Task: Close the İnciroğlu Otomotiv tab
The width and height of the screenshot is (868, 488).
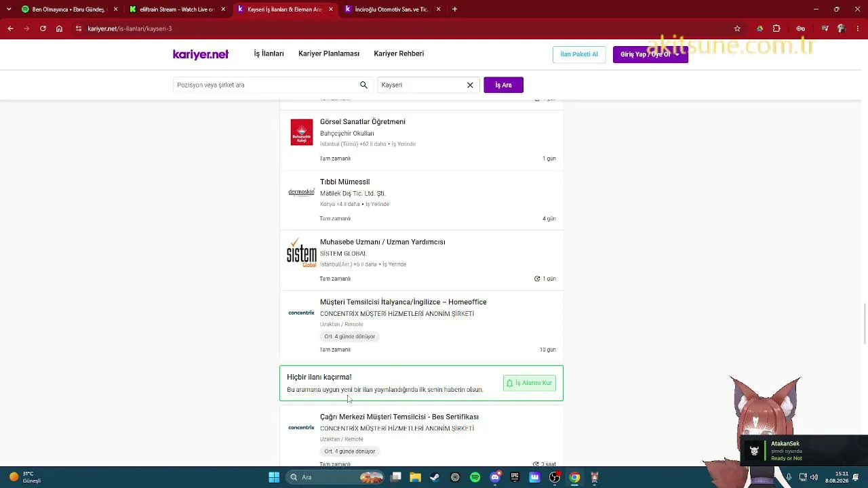Action: click(x=439, y=9)
